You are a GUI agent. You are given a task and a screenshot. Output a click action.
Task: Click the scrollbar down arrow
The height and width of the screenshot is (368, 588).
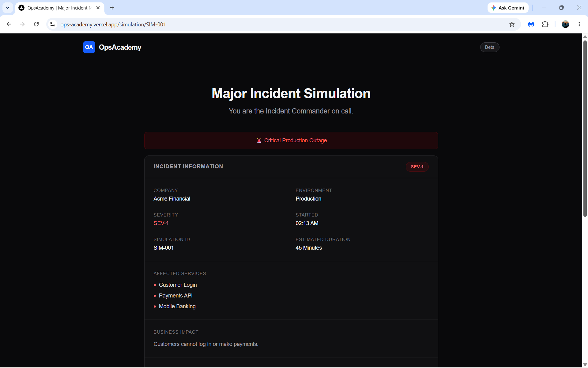(585, 365)
